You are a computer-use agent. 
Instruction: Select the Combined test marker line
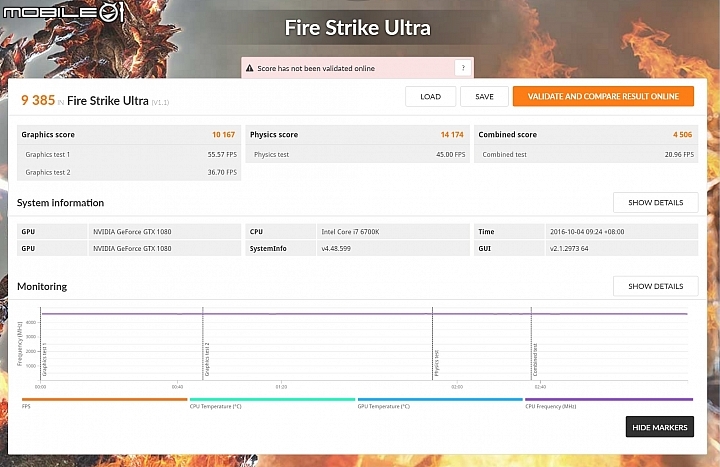531,343
